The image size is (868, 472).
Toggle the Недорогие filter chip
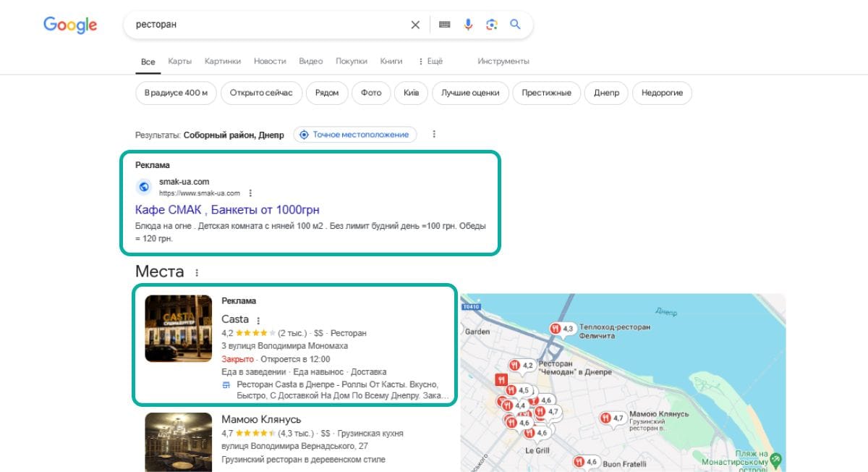coord(663,93)
